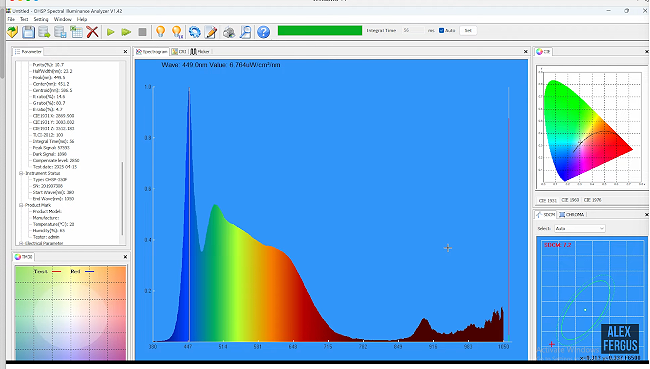The width and height of the screenshot is (650, 369).
Task: Close the Parameter panel
Action: pos(125,51)
